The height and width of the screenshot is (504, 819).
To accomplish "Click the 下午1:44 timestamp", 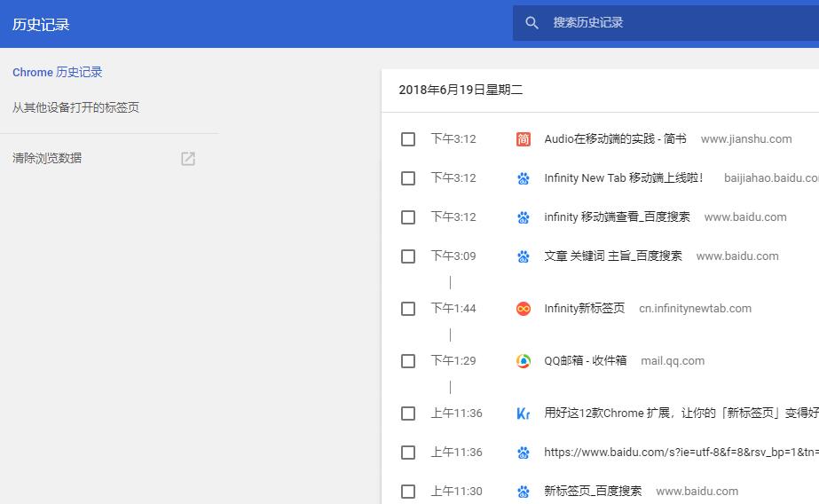I will click(453, 309).
